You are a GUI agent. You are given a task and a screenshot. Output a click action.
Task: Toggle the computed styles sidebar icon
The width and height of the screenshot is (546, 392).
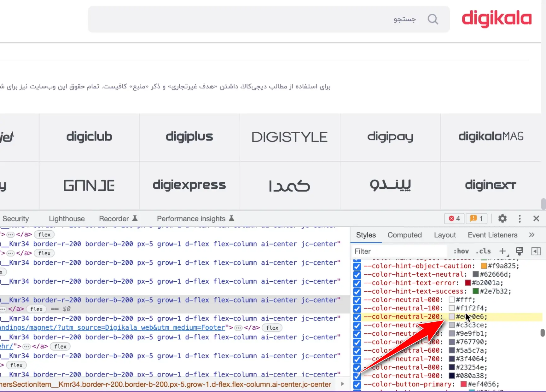coord(536,251)
